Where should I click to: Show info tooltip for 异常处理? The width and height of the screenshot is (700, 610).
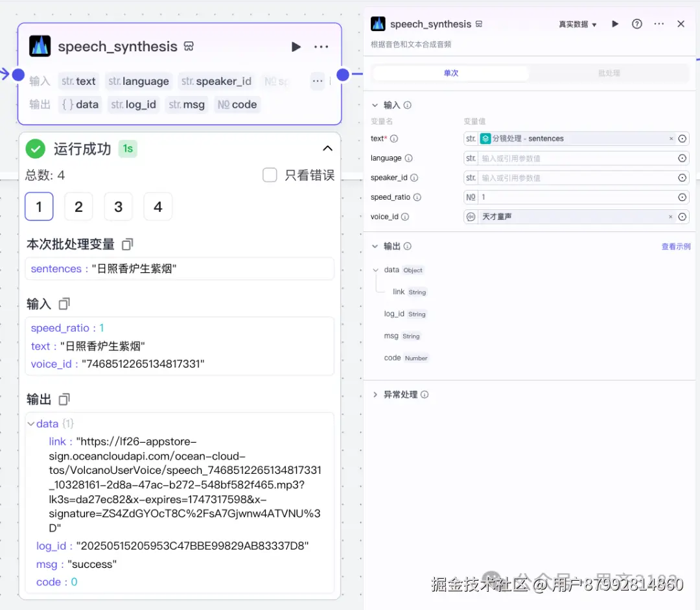point(425,394)
